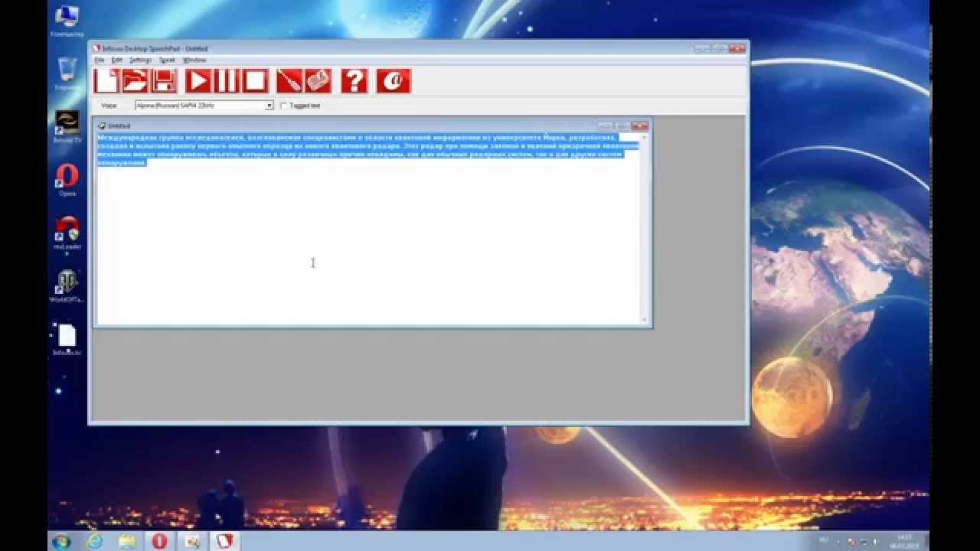Open the Windows Start menu
The image size is (980, 551).
click(61, 541)
